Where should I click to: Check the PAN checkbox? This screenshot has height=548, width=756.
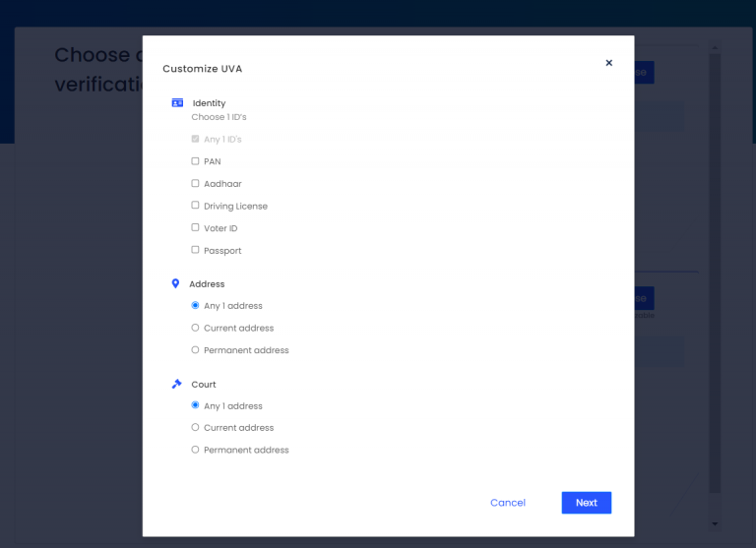point(195,160)
